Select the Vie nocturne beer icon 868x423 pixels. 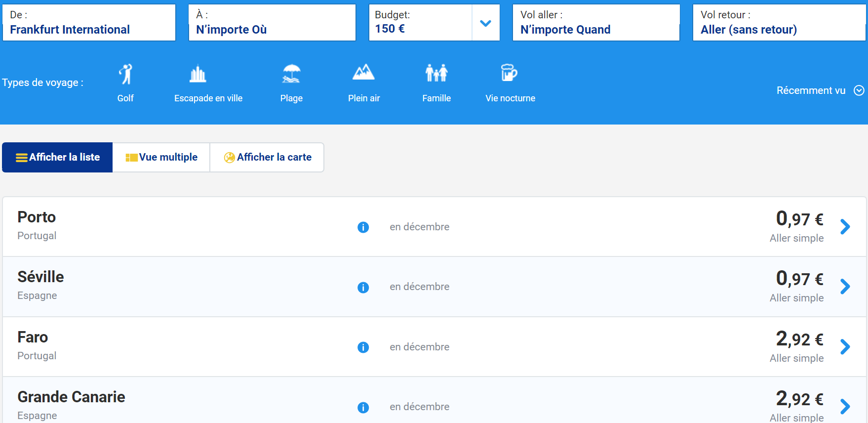(x=509, y=73)
